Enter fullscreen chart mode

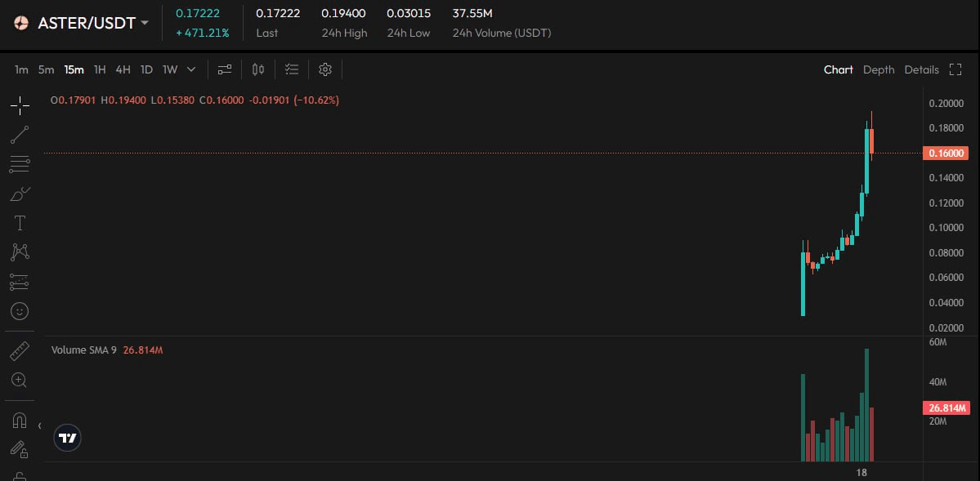pyautogui.click(x=955, y=69)
